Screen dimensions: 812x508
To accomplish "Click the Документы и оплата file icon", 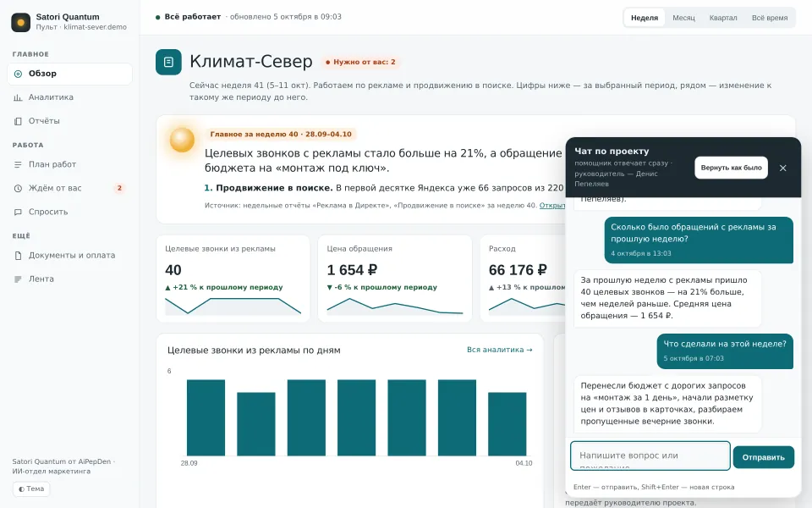I will (18, 256).
